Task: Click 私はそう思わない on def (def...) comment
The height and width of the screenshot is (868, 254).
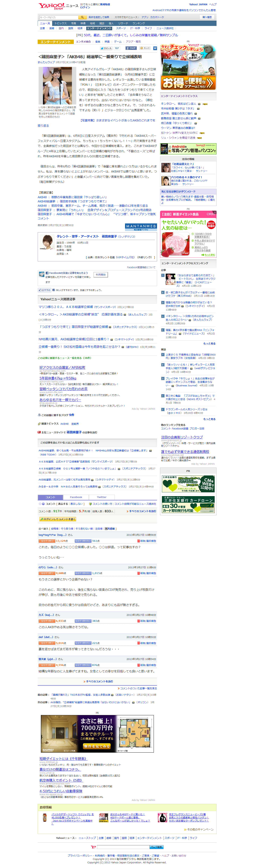Action: [x=83, y=643]
